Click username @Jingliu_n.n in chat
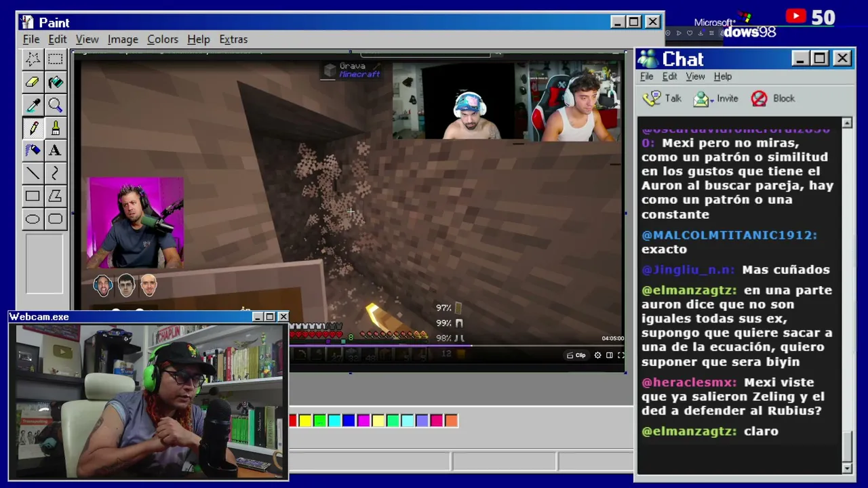The height and width of the screenshot is (488, 868). pyautogui.click(x=688, y=270)
